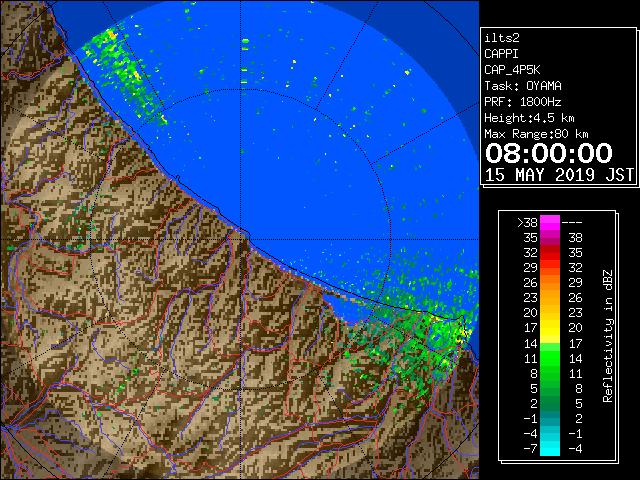Click the >38 legend label
This screenshot has width=640, height=480.
527,223
